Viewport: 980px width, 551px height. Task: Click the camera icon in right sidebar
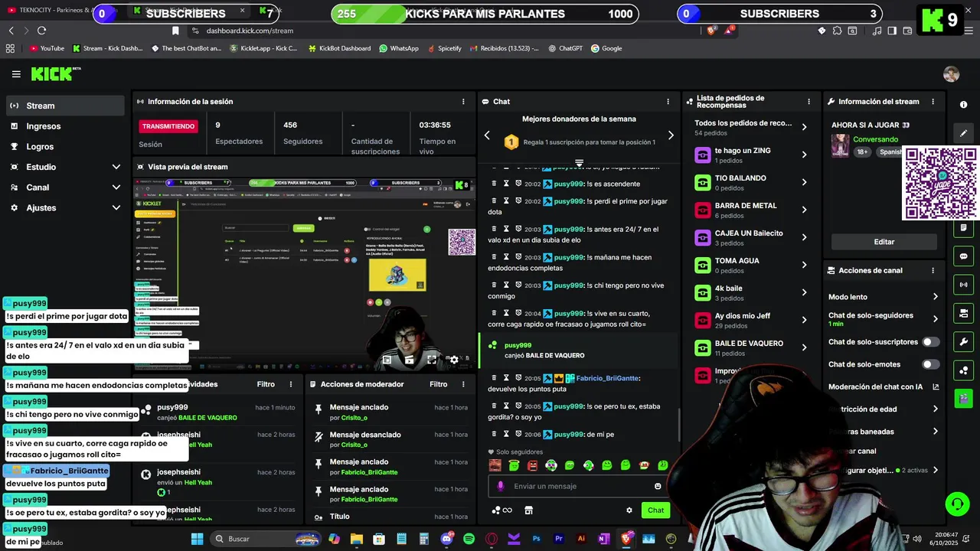pyautogui.click(x=963, y=313)
